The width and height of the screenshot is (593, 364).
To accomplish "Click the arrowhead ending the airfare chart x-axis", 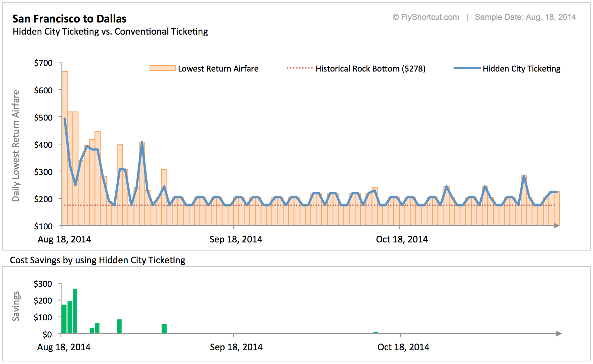I will pos(557,226).
